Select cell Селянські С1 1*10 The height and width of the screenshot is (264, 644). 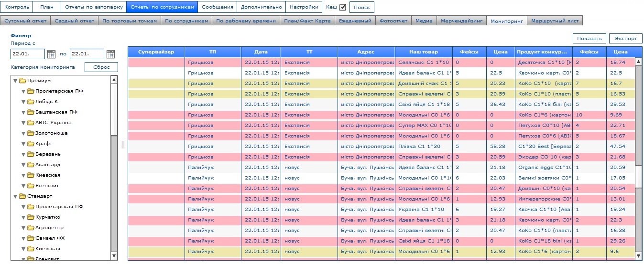click(424, 62)
